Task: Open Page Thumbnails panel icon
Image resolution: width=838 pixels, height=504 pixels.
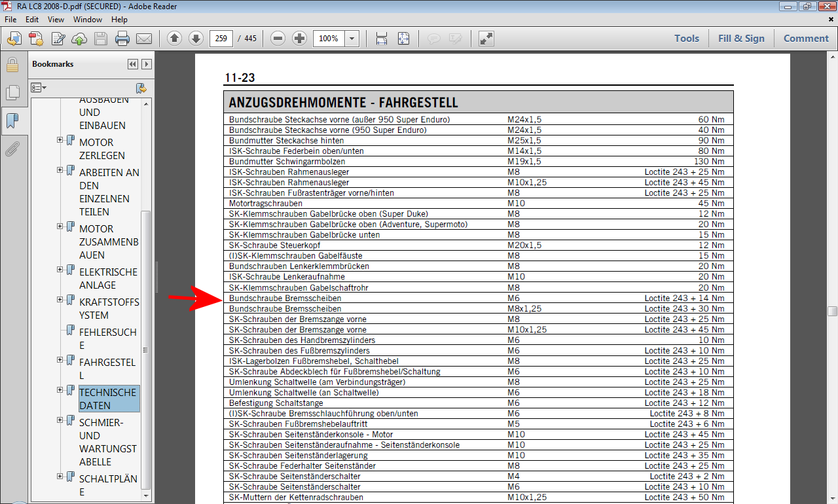Action: (12, 93)
